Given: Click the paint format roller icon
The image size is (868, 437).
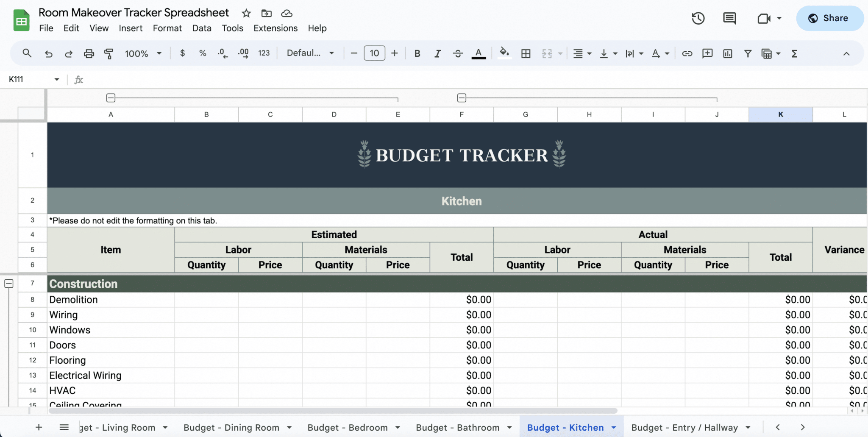Looking at the screenshot, I should pyautogui.click(x=109, y=53).
